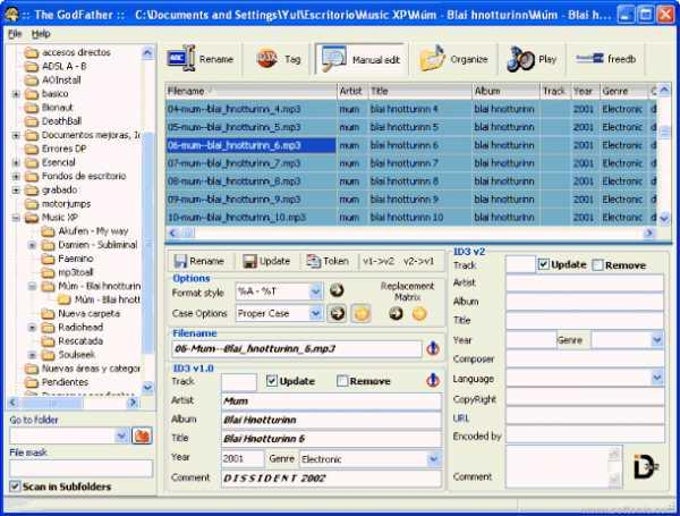
Task: Collapse the Music XP folder
Action: [16, 218]
